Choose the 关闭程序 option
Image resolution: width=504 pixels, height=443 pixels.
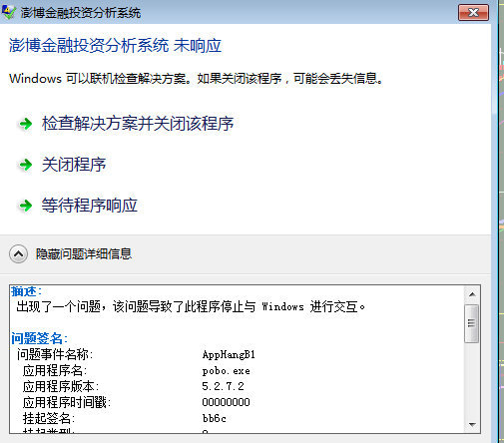pyautogui.click(x=74, y=165)
